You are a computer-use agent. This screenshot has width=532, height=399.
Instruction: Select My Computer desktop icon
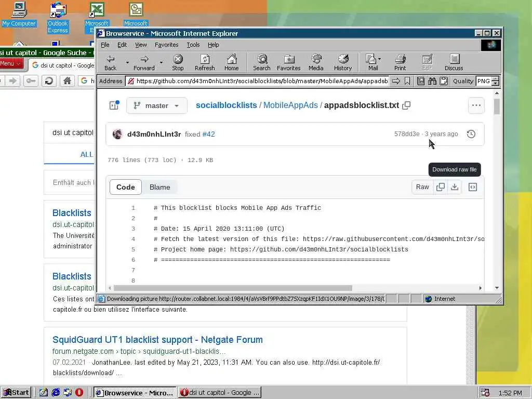(x=19, y=14)
